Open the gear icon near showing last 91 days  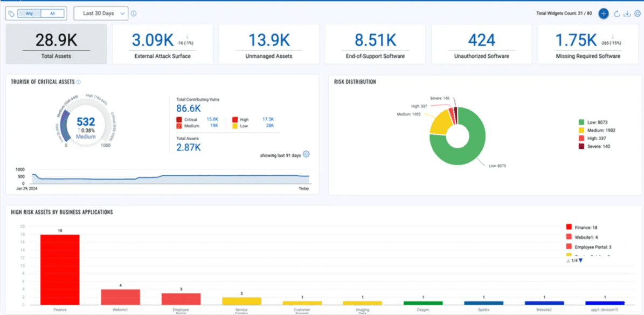(x=306, y=154)
